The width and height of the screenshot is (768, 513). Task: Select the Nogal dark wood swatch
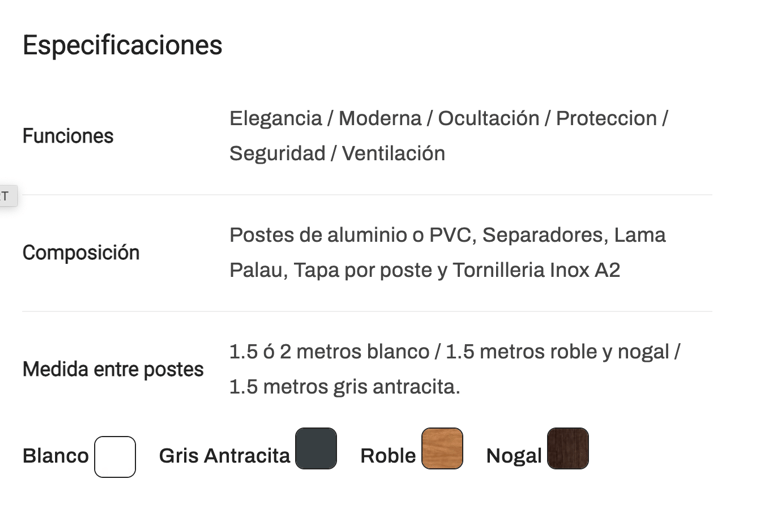click(x=568, y=448)
